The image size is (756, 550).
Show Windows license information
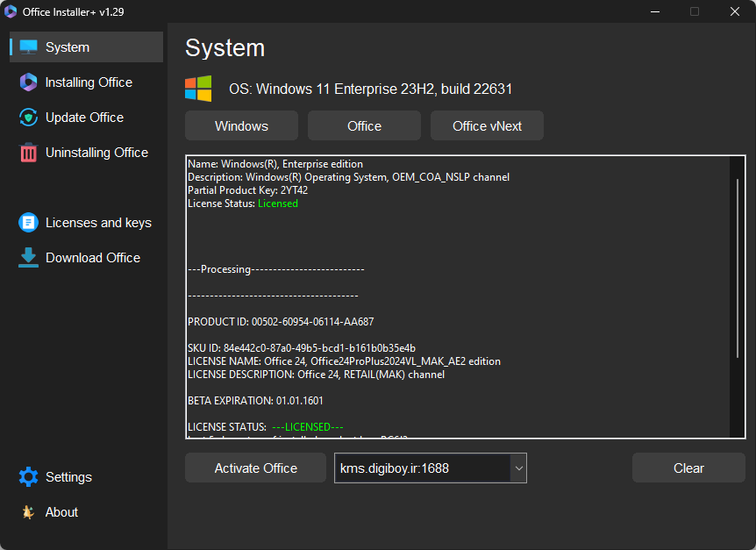click(241, 125)
